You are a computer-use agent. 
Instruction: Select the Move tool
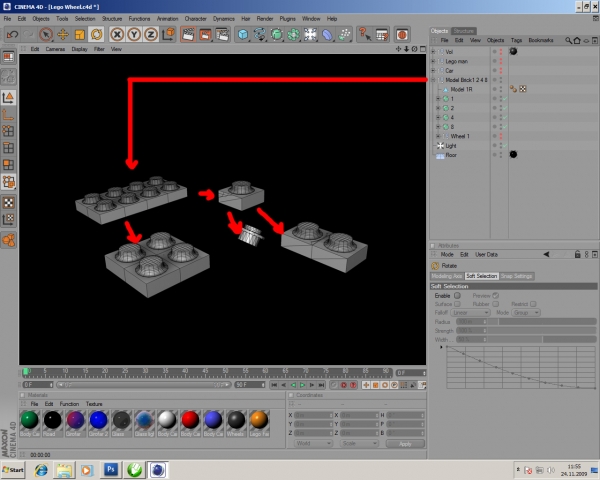62,34
